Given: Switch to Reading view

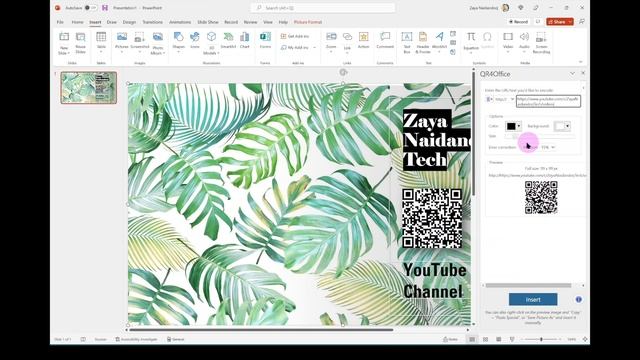Looking at the screenshot, I should (498, 339).
